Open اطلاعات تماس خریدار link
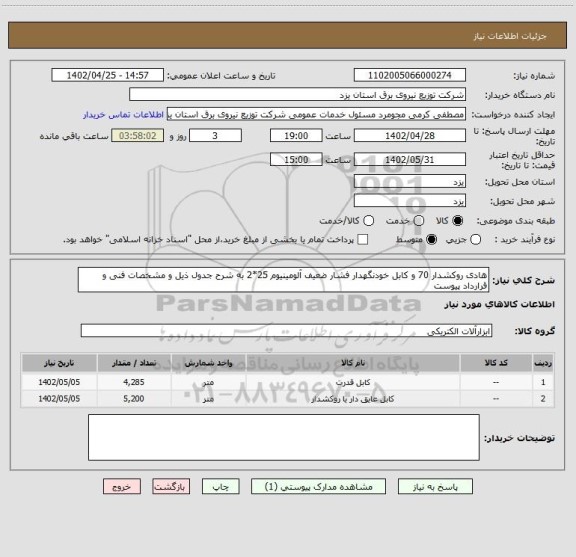Viewport: 576px width, 557px height. click(x=123, y=115)
